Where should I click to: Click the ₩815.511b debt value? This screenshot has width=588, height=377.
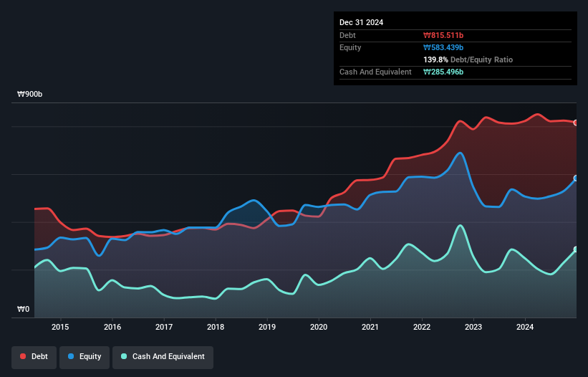point(443,35)
